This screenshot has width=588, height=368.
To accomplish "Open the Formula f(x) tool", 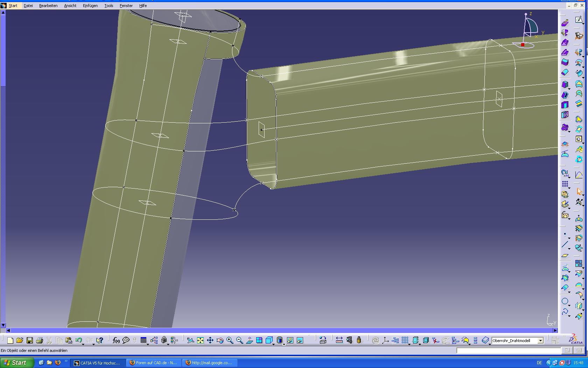I will (116, 340).
